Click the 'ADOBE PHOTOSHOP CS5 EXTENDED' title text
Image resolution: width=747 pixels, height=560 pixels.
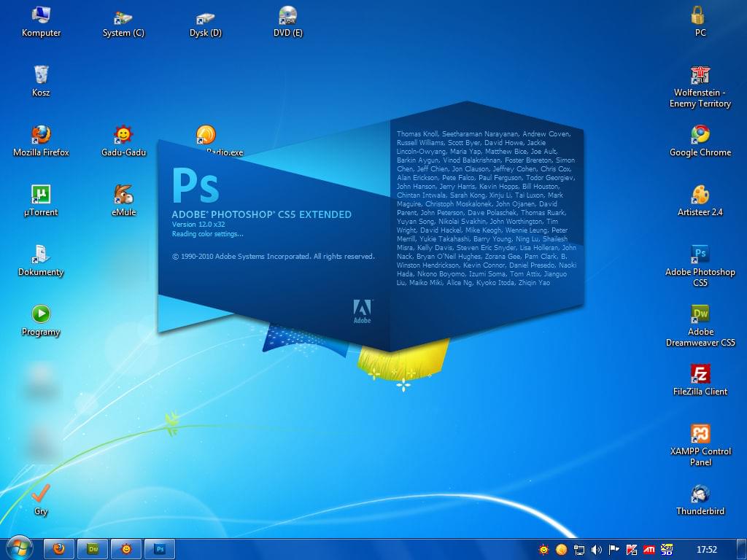click(262, 215)
